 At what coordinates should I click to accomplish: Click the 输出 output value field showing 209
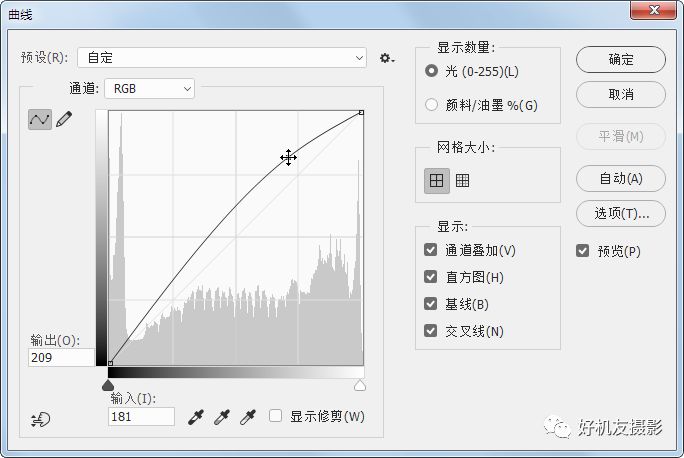tap(62, 358)
